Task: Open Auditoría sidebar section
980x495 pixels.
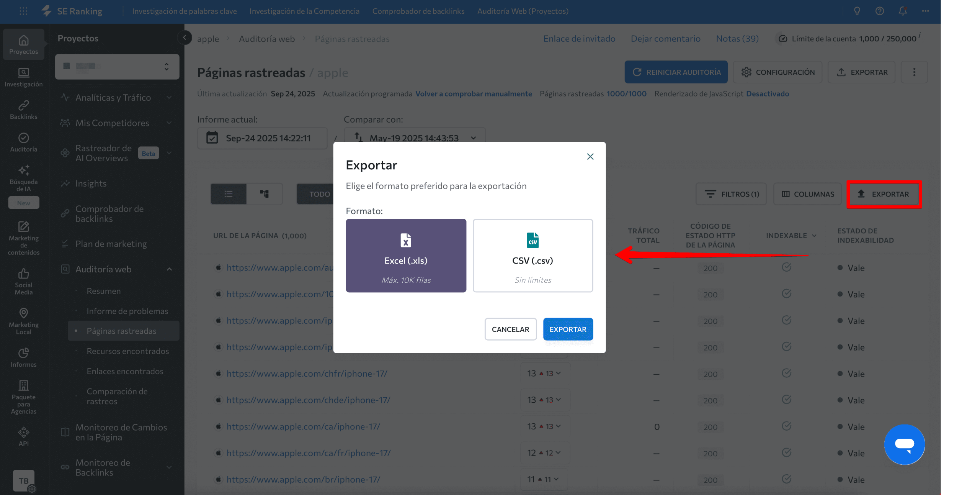Action: (x=24, y=143)
